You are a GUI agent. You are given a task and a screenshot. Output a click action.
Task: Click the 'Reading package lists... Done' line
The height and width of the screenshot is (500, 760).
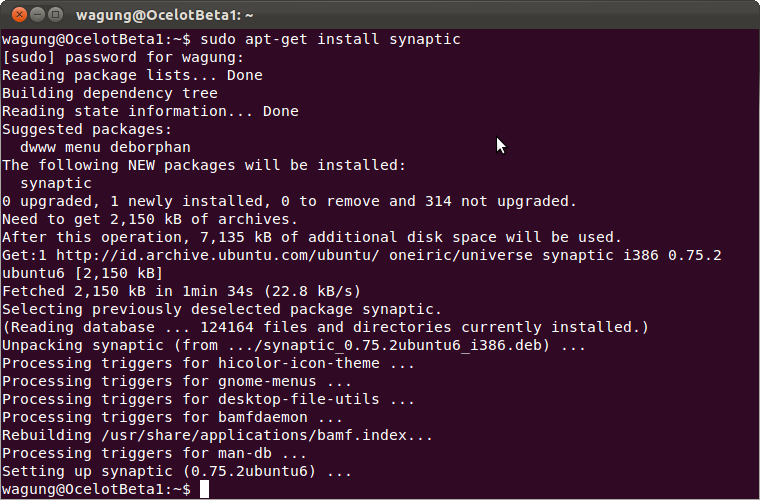(x=132, y=75)
